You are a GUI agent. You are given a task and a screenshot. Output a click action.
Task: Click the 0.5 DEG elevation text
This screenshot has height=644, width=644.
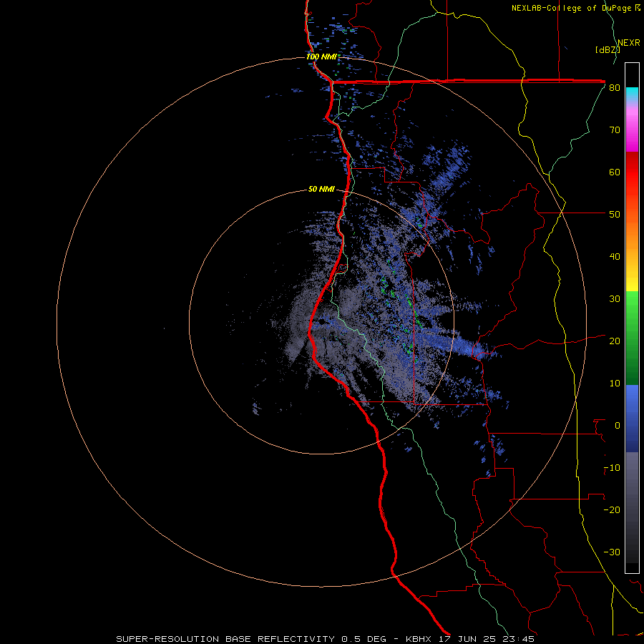tap(364, 639)
